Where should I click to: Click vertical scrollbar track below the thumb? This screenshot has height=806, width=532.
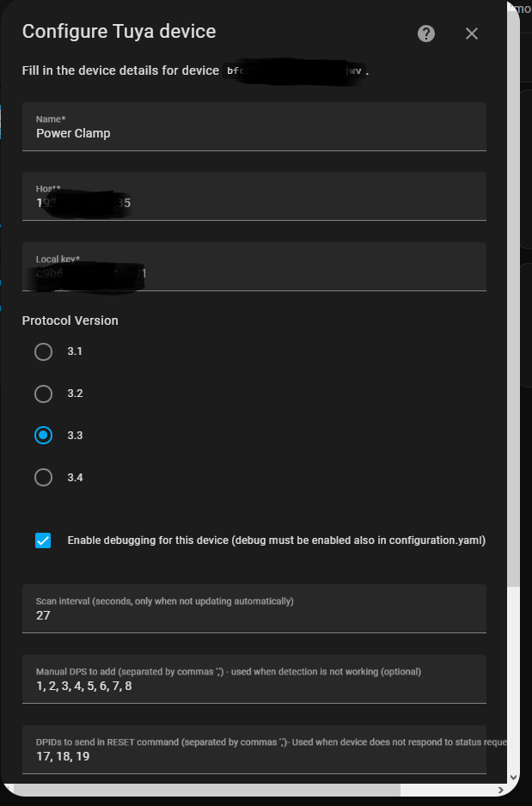[x=514, y=679]
